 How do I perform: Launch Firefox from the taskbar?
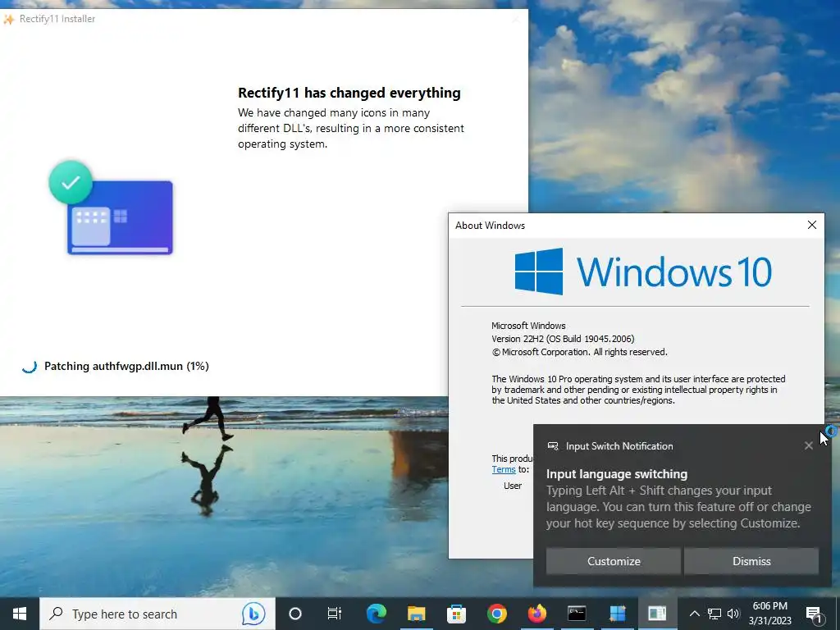(536, 614)
